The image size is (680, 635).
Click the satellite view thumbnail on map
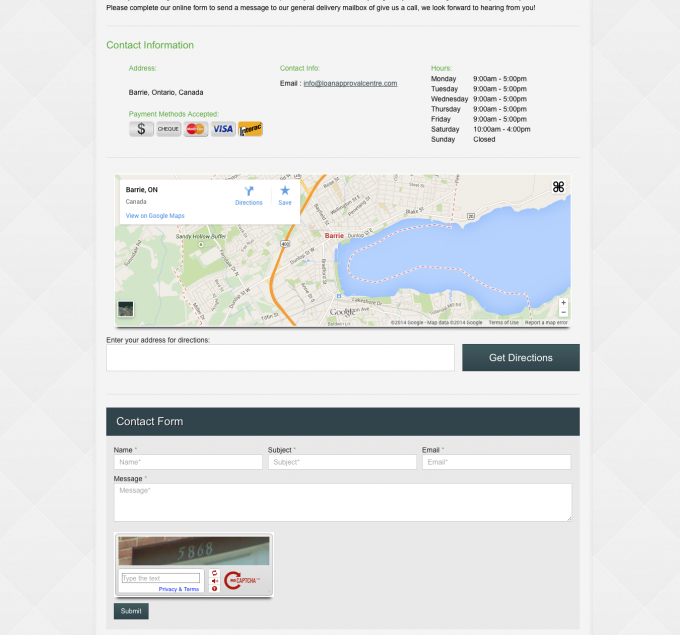[x=125, y=309]
